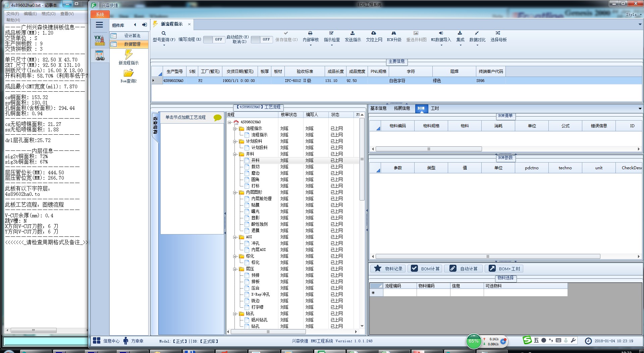This screenshot has height=353, width=644.
Task: Collapse component library with left arrow icon
Action: coord(135,25)
